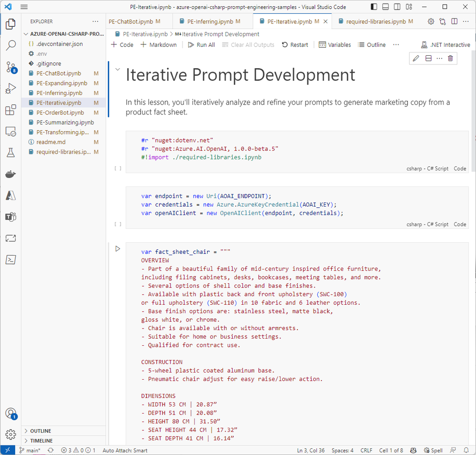Switch to the PE-Inferring.ipynb tab
The width and height of the screenshot is (476, 455).
click(x=213, y=21)
